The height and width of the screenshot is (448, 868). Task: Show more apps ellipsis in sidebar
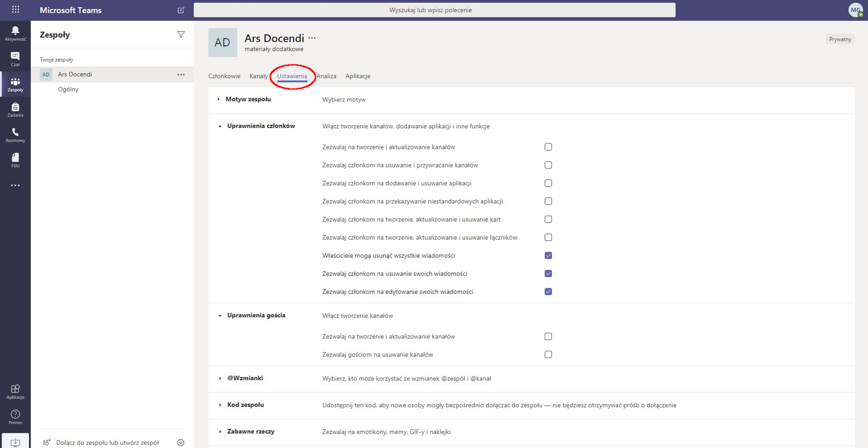15,186
